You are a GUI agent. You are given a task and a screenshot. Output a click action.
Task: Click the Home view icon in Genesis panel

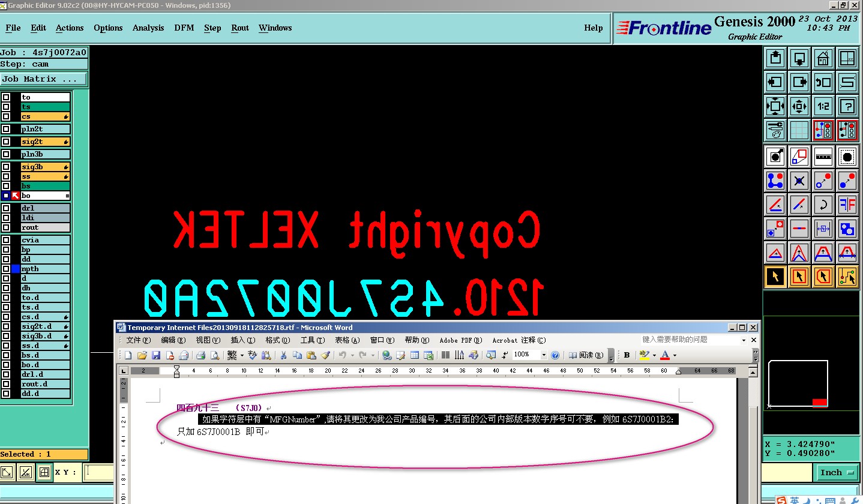[x=823, y=59]
